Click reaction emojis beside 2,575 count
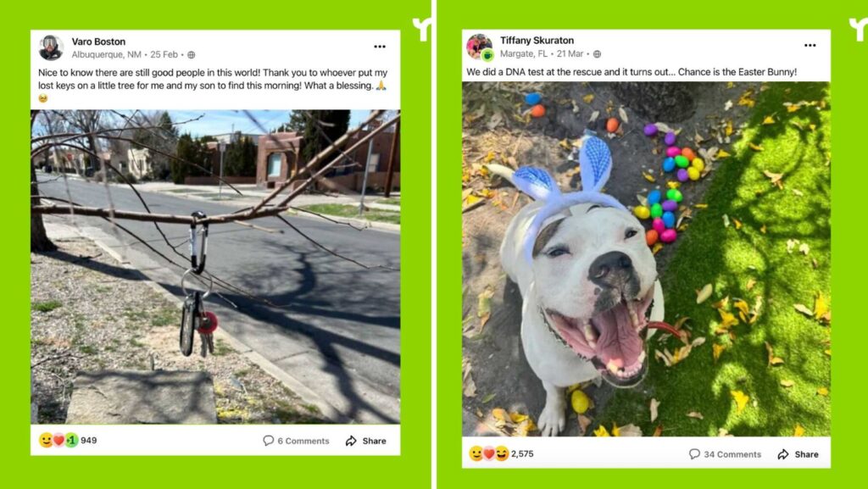The width and height of the screenshot is (868, 489). 489,453
